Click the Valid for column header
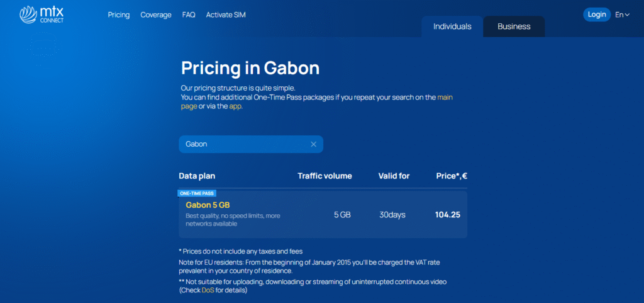 point(394,176)
